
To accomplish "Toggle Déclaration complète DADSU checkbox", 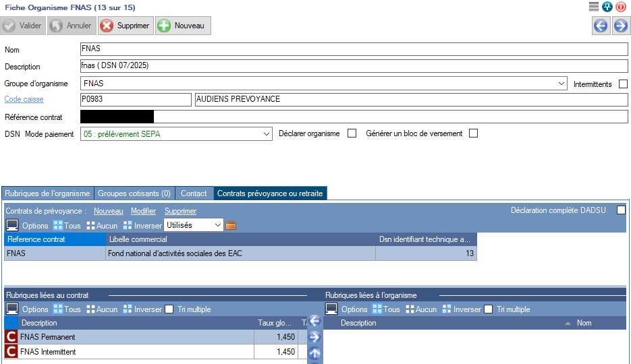I will [x=621, y=210].
